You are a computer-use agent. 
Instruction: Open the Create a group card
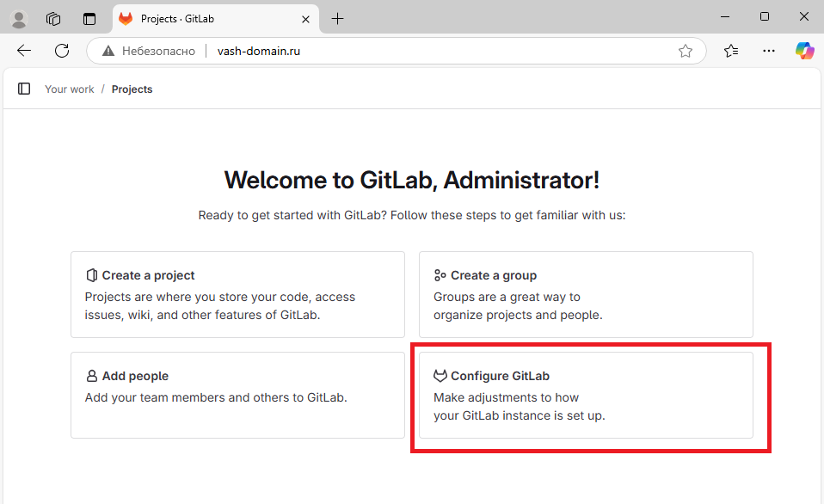click(x=586, y=294)
